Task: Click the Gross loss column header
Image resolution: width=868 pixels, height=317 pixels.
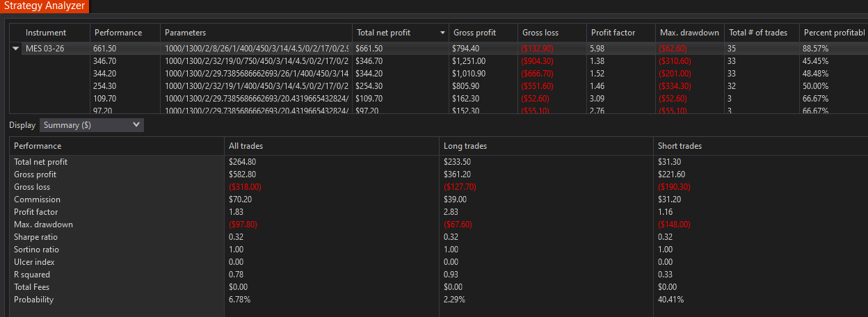Action: (540, 33)
